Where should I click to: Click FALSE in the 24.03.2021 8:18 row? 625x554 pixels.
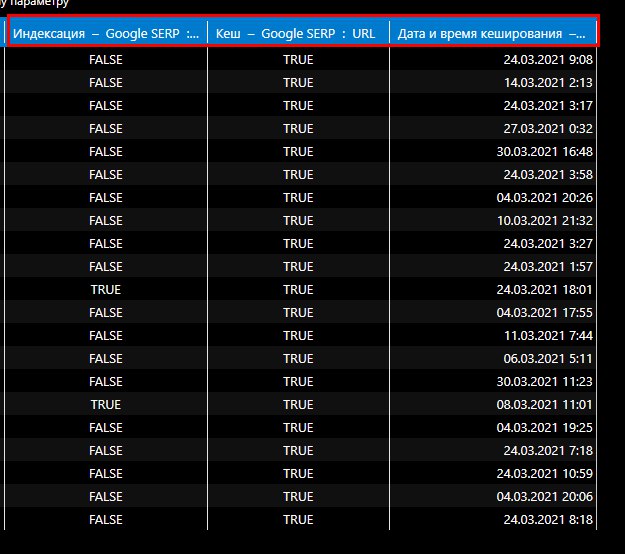(106, 520)
